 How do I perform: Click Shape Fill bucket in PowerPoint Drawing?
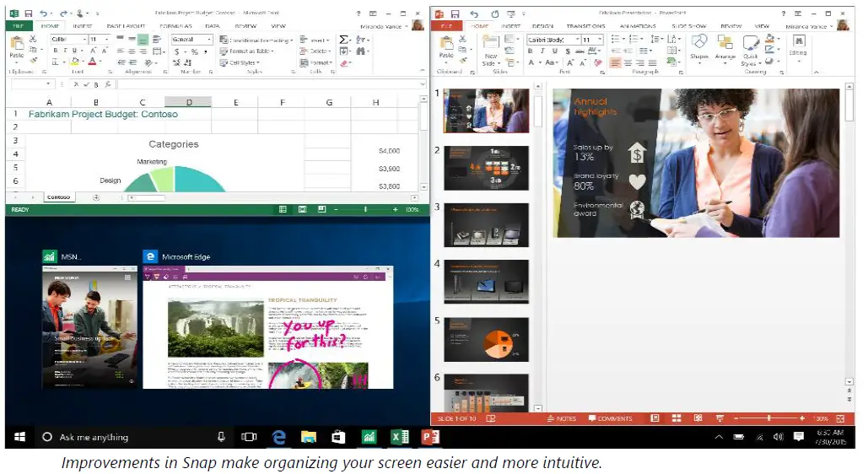tap(770, 39)
